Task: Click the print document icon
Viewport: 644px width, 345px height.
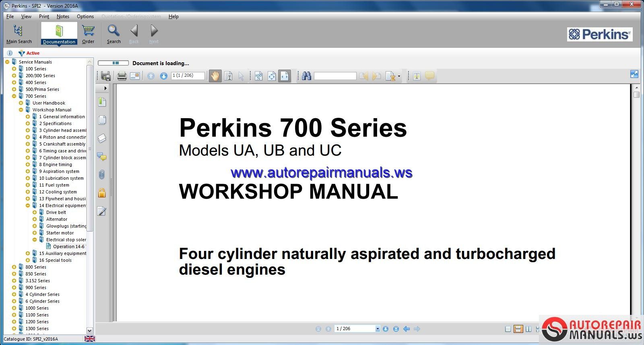Action: click(x=122, y=76)
